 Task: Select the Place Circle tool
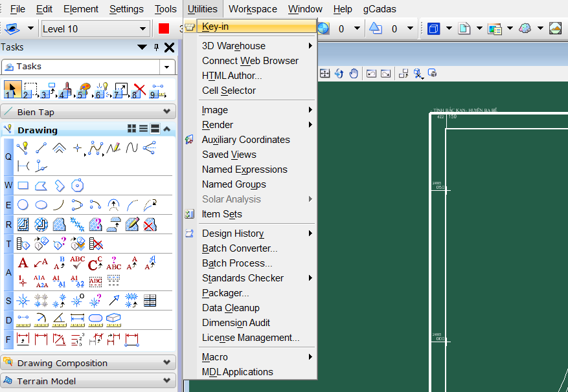coord(23,205)
